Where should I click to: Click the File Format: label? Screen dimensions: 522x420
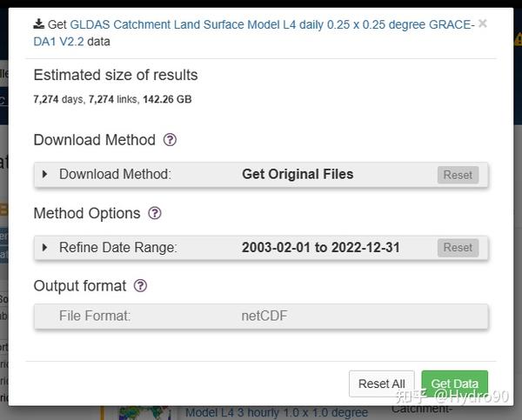coord(95,316)
